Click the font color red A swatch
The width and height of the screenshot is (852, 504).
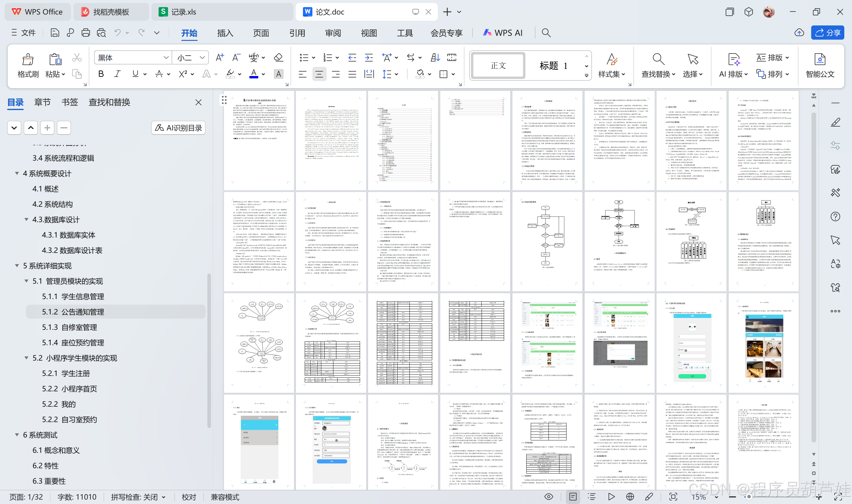254,74
